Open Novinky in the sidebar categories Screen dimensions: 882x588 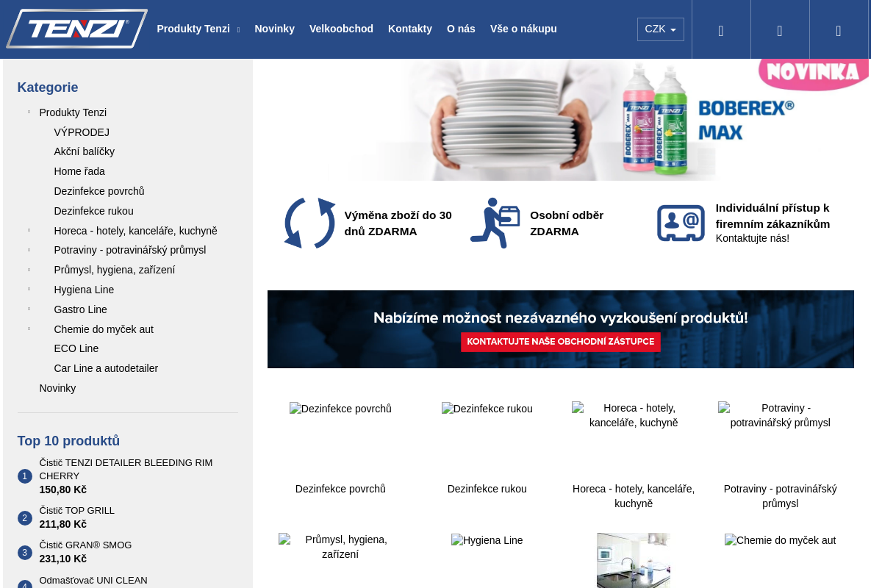click(x=57, y=388)
